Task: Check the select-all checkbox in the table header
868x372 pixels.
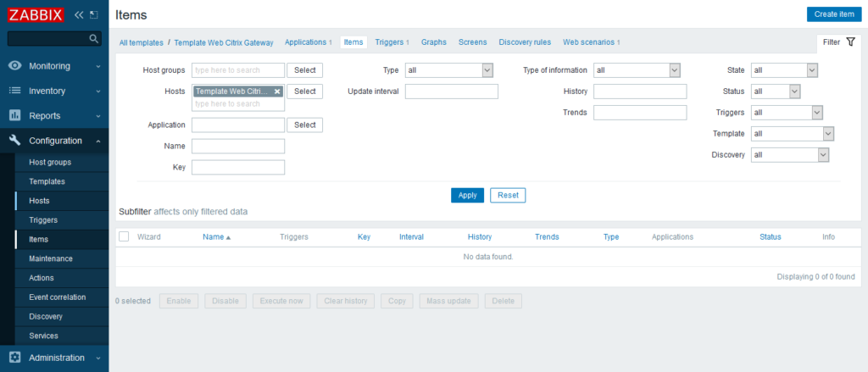Action: (124, 236)
